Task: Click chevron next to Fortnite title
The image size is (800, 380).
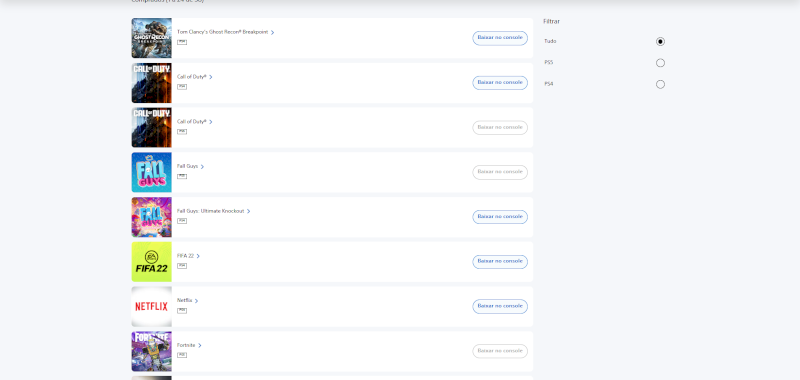Action: tap(199, 345)
